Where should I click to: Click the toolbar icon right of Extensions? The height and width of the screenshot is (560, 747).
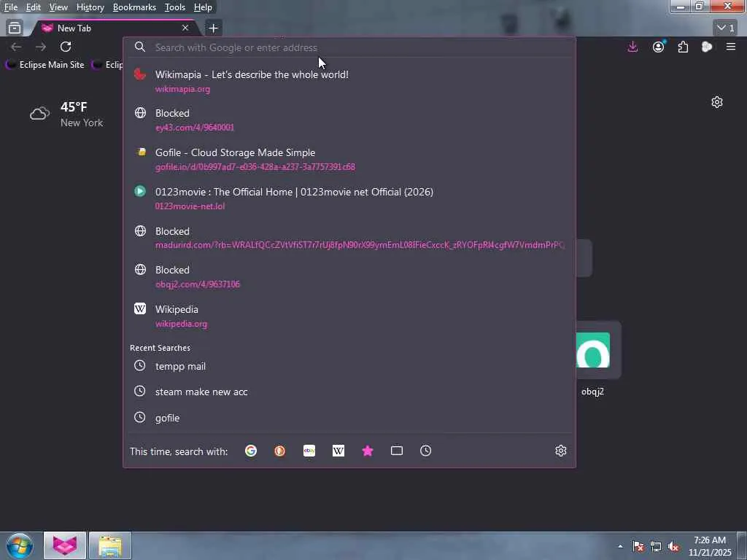pyautogui.click(x=707, y=47)
